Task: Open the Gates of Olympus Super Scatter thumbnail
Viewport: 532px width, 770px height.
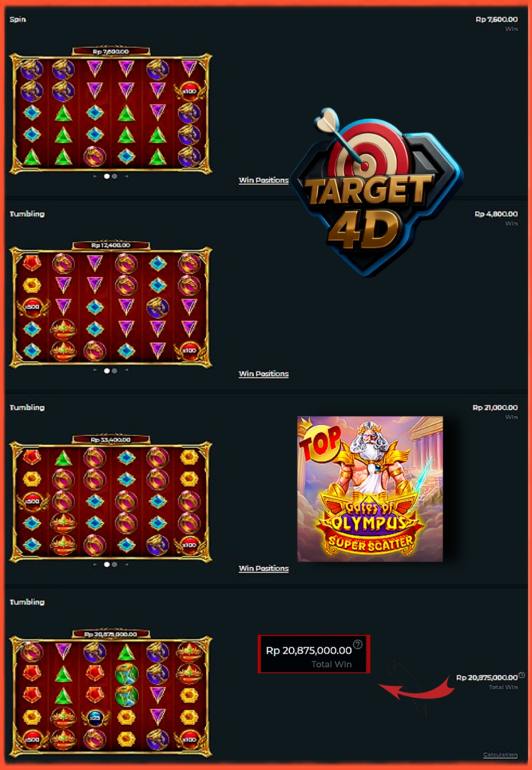Action: 370,489
